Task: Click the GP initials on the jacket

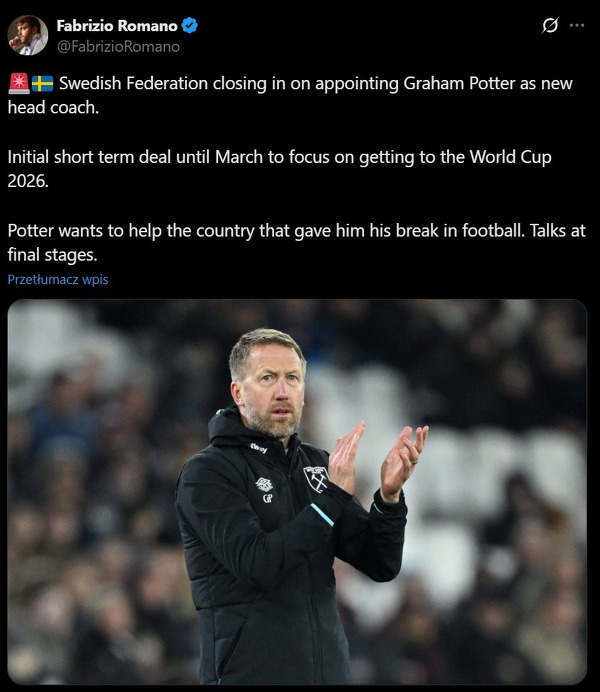Action: (x=267, y=498)
